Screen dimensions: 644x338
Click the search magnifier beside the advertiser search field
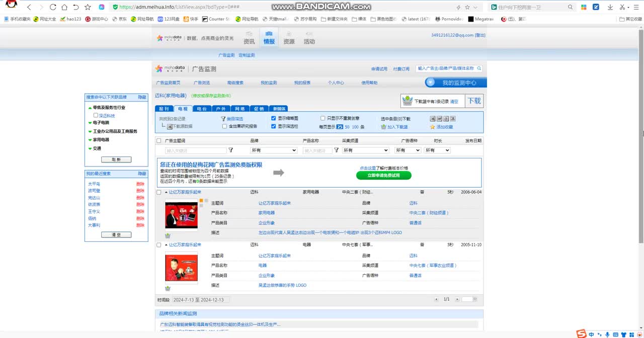pyautogui.click(x=479, y=68)
